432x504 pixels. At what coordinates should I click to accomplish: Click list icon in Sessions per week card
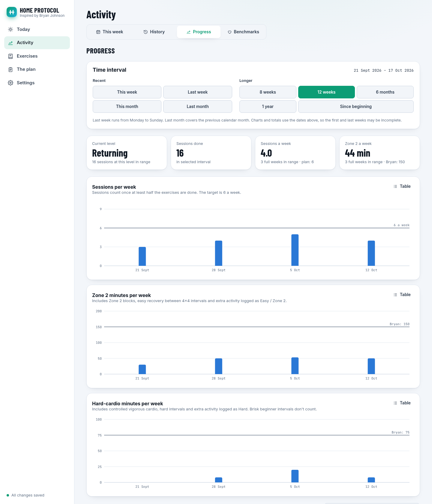[395, 186]
